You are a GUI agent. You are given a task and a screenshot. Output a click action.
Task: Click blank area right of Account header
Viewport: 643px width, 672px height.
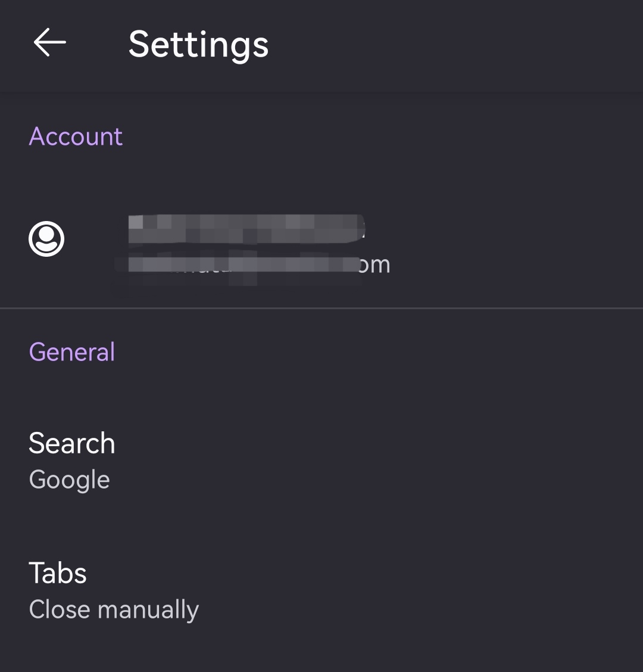[x=387, y=136]
